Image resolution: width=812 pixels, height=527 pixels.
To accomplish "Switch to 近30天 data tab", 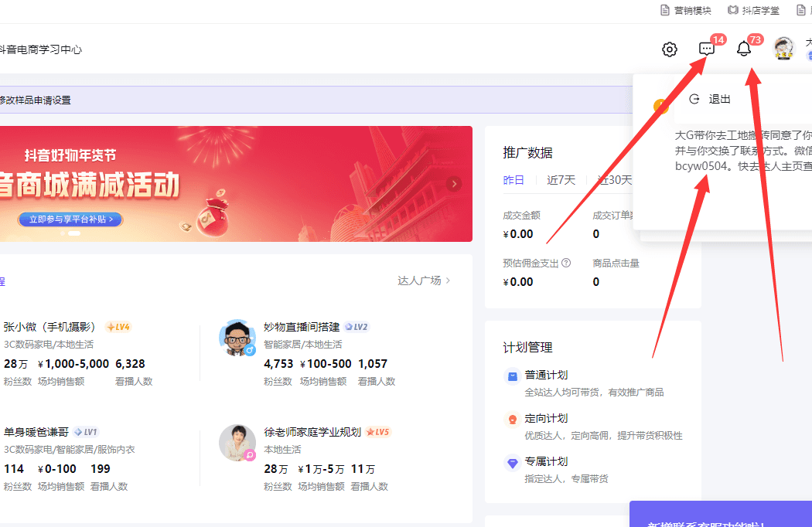I will coord(615,180).
